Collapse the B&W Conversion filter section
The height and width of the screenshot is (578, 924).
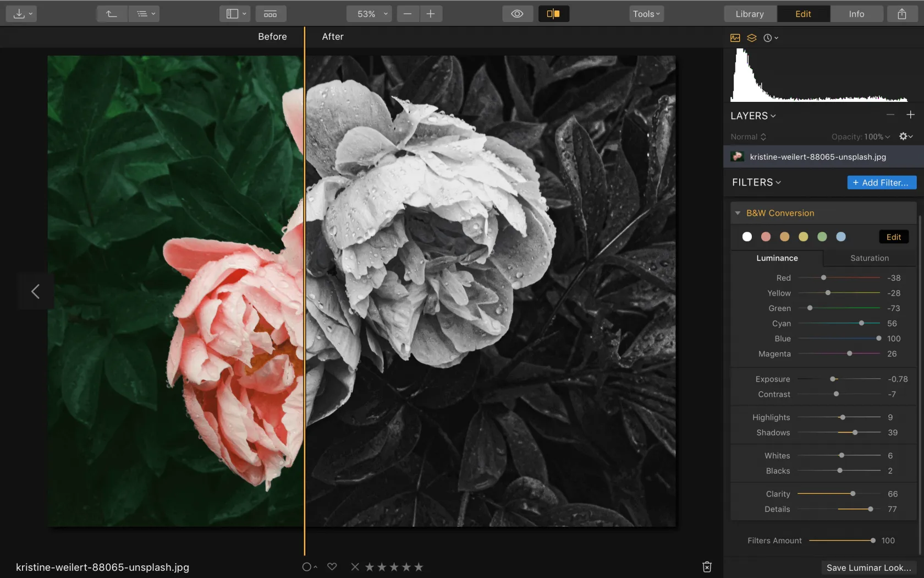(738, 213)
